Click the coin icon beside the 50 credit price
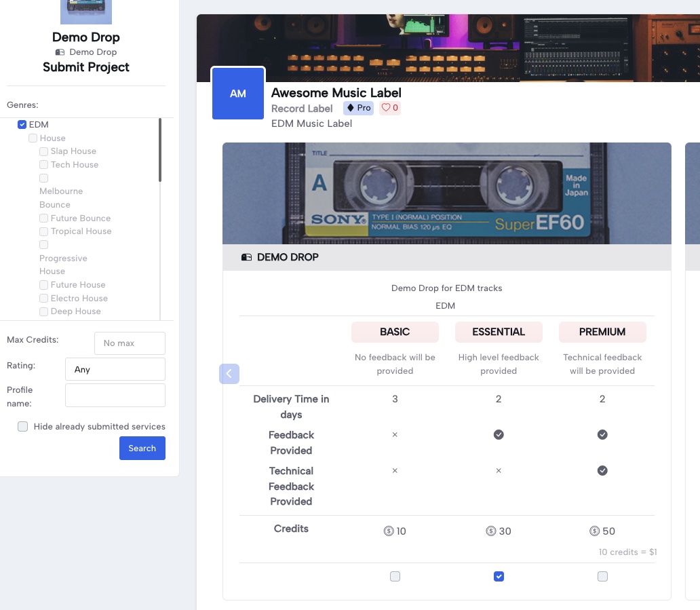Viewport: 700px width, 610px height. [594, 531]
